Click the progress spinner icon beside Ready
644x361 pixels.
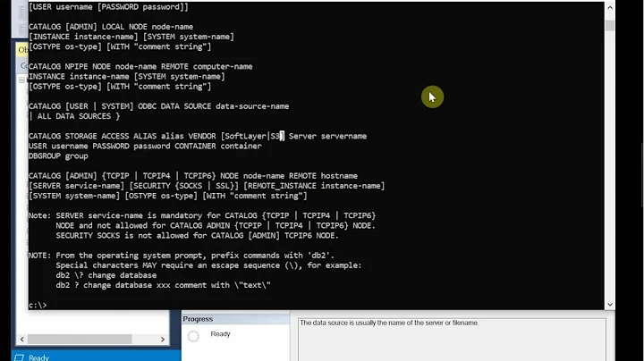pos(193,336)
